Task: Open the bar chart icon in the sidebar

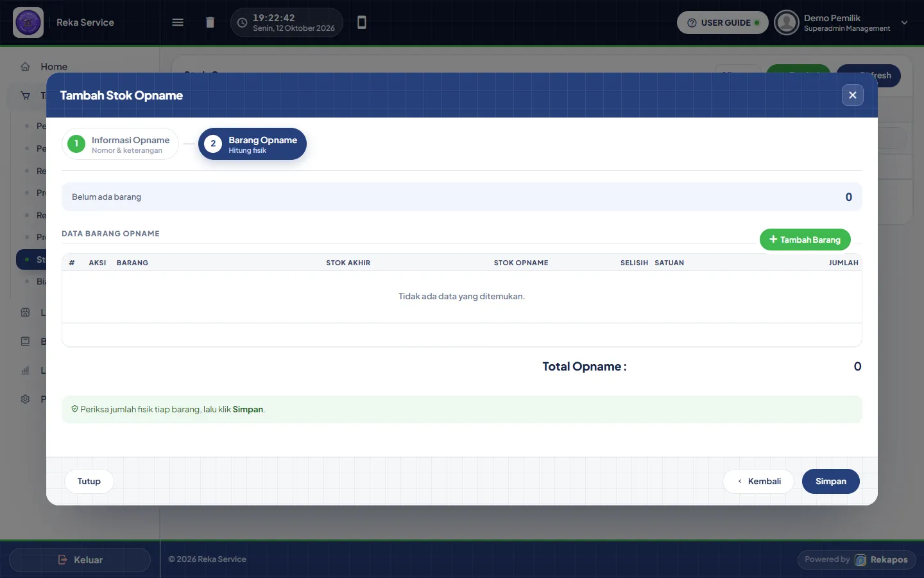Action: pyautogui.click(x=26, y=371)
